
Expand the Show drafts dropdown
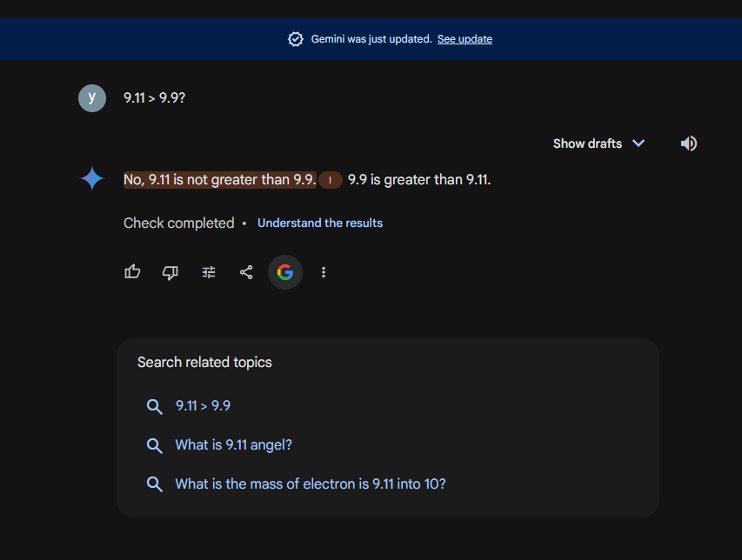tap(598, 143)
